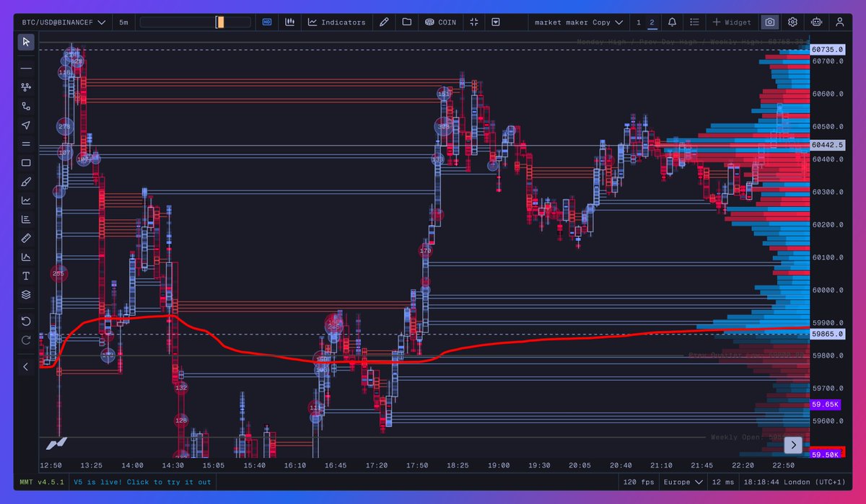Activate the pencil drawing mode icon
This screenshot has width=866, height=504.
[384, 22]
